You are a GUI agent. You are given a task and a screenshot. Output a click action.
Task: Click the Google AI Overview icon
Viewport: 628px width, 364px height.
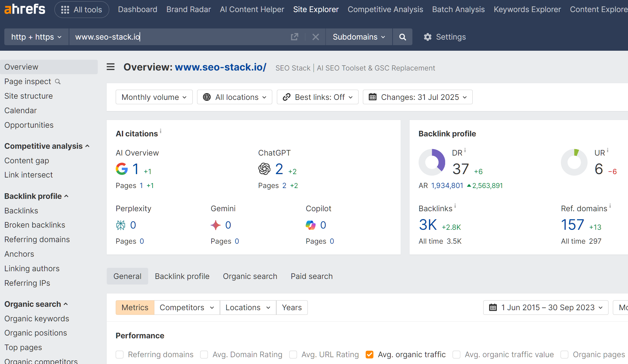(122, 169)
